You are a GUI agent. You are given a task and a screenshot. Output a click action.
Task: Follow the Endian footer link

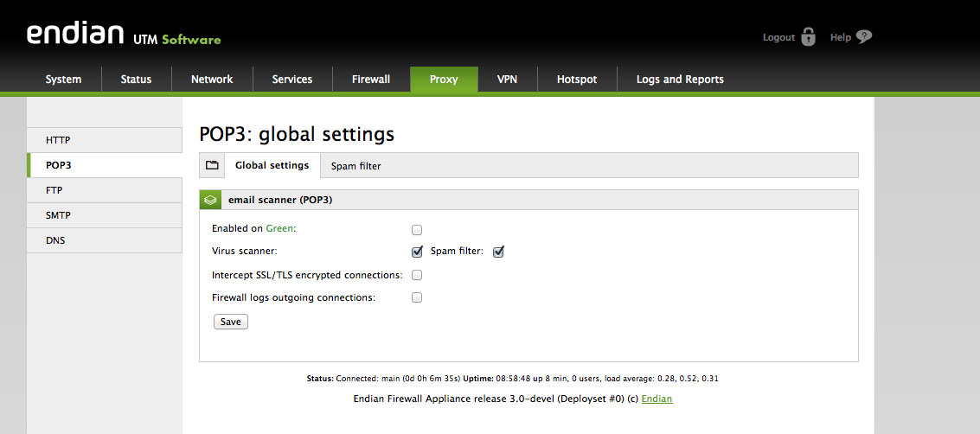(x=657, y=399)
